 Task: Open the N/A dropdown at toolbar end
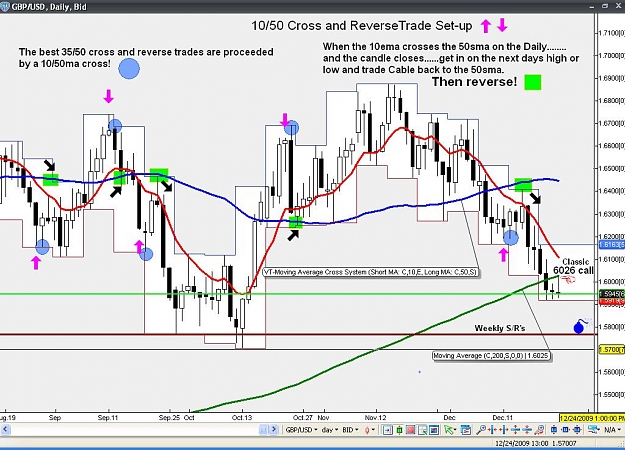[613, 430]
